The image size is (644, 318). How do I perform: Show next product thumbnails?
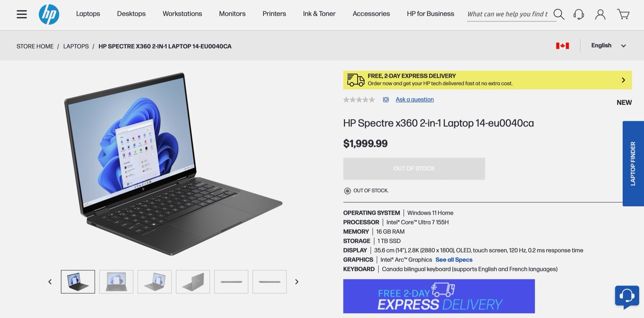pyautogui.click(x=297, y=282)
